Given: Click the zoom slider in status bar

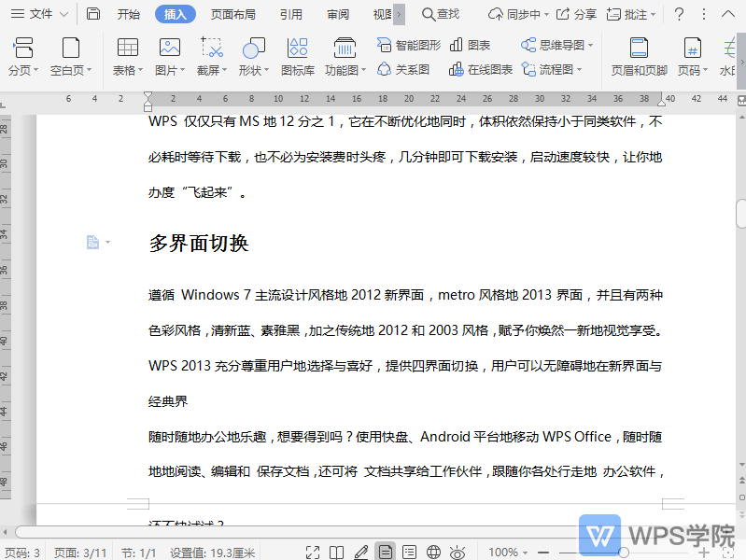Looking at the screenshot, I should pyautogui.click(x=624, y=553).
